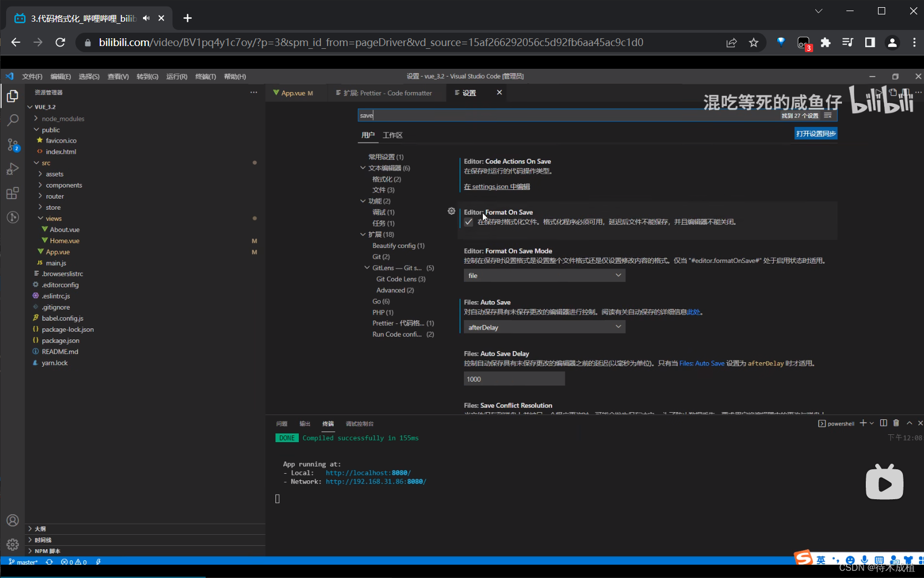The width and height of the screenshot is (924, 578).
Task: Share this page from address bar
Action: 732,43
